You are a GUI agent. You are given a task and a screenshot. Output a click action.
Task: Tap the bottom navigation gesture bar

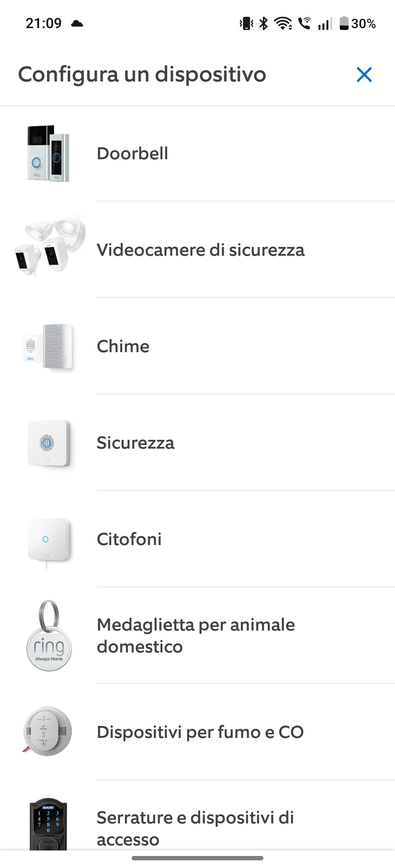point(197,858)
